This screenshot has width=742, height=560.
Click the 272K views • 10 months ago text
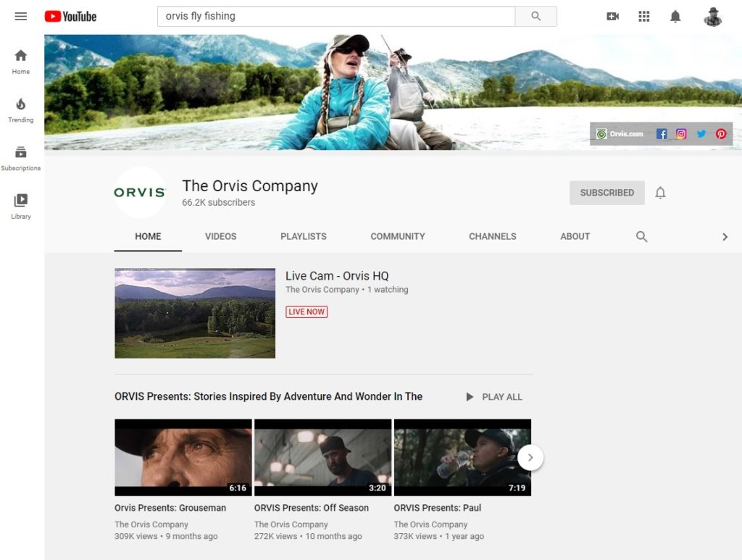[308, 536]
